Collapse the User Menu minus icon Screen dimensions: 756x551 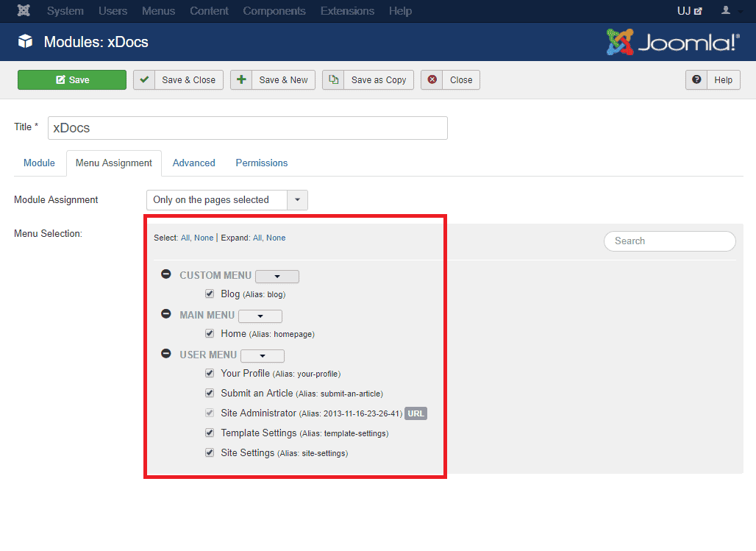[x=166, y=354]
